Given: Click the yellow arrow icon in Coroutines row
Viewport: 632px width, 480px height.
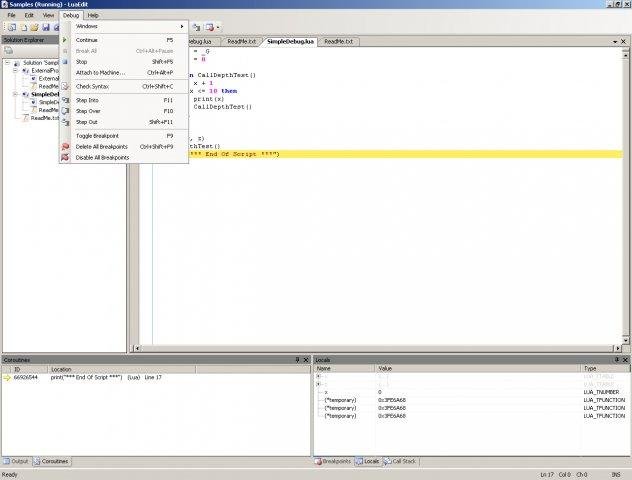Looking at the screenshot, I should click(7, 378).
